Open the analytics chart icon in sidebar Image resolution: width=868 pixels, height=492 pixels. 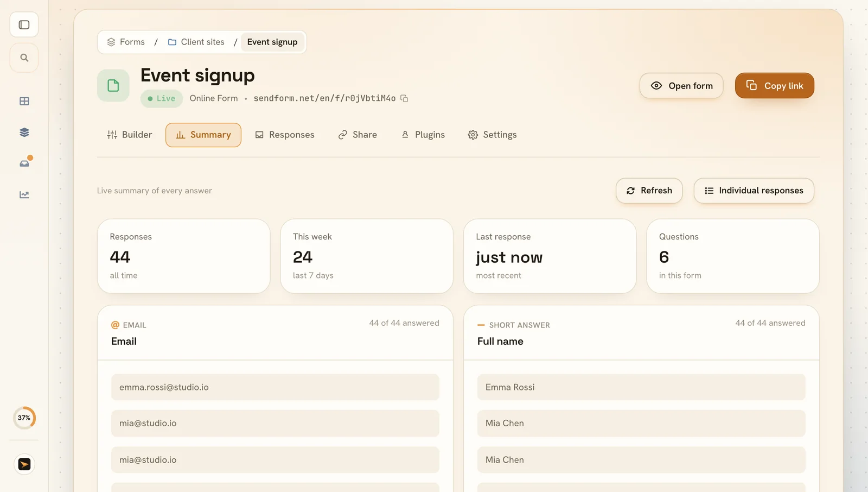(x=24, y=194)
